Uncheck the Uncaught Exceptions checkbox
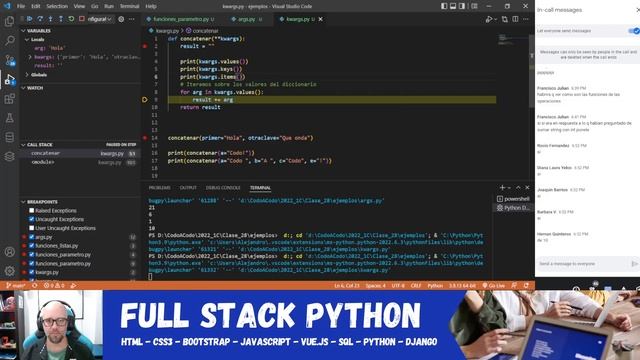The width and height of the screenshot is (640, 360). coord(31,219)
